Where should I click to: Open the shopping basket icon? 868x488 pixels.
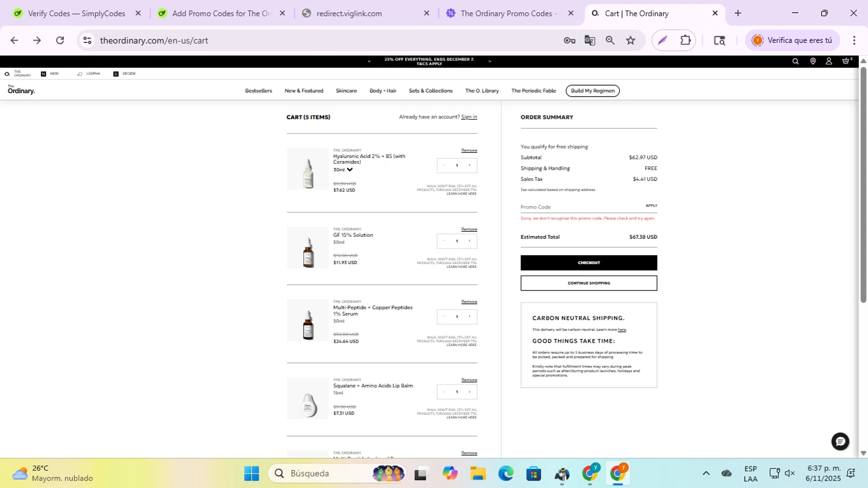point(847,61)
